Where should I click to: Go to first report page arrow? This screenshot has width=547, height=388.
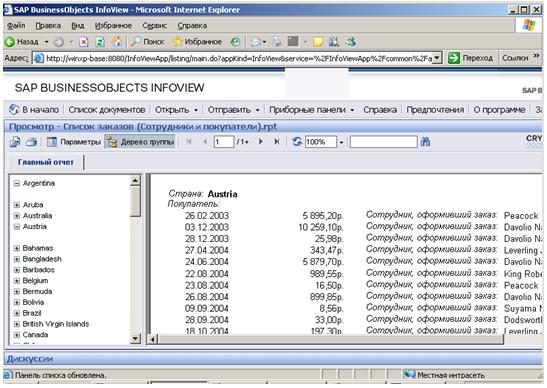[189, 142]
